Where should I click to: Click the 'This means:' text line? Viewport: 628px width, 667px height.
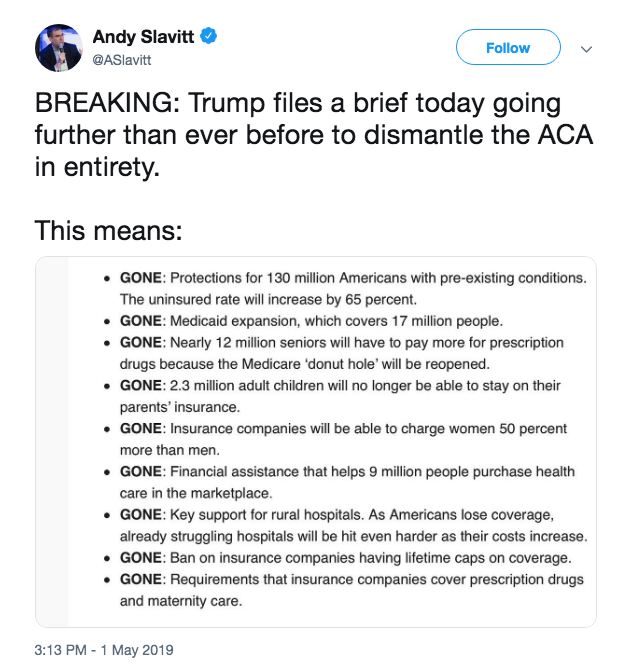[109, 230]
